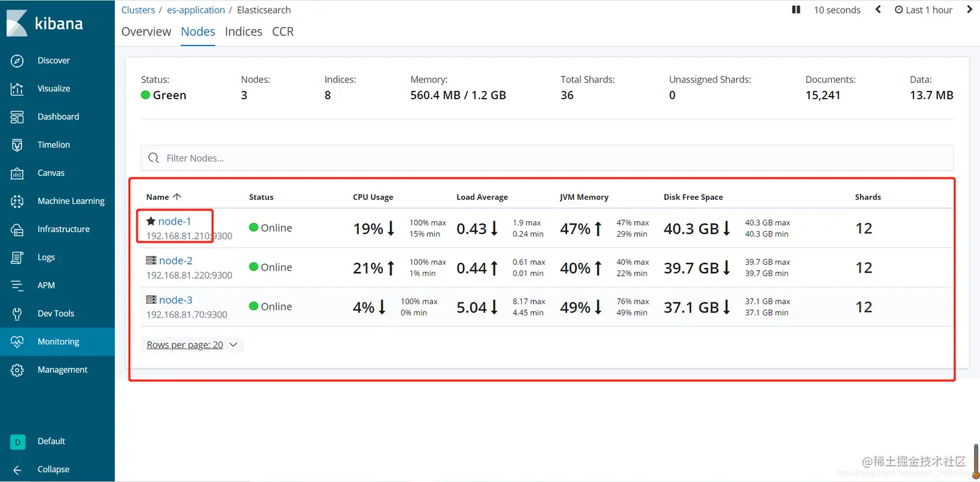Click the master star icon for node-1

[151, 221]
